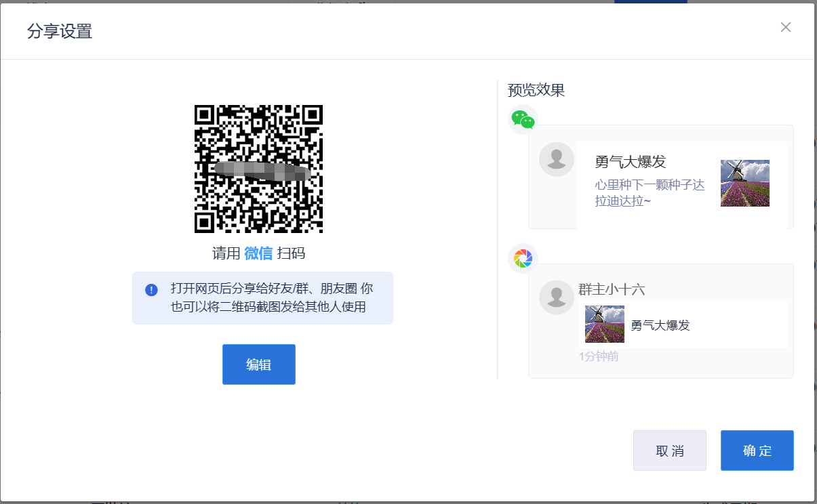The width and height of the screenshot is (817, 504).
Task: Cancel with the 取消 button
Action: 670,450
